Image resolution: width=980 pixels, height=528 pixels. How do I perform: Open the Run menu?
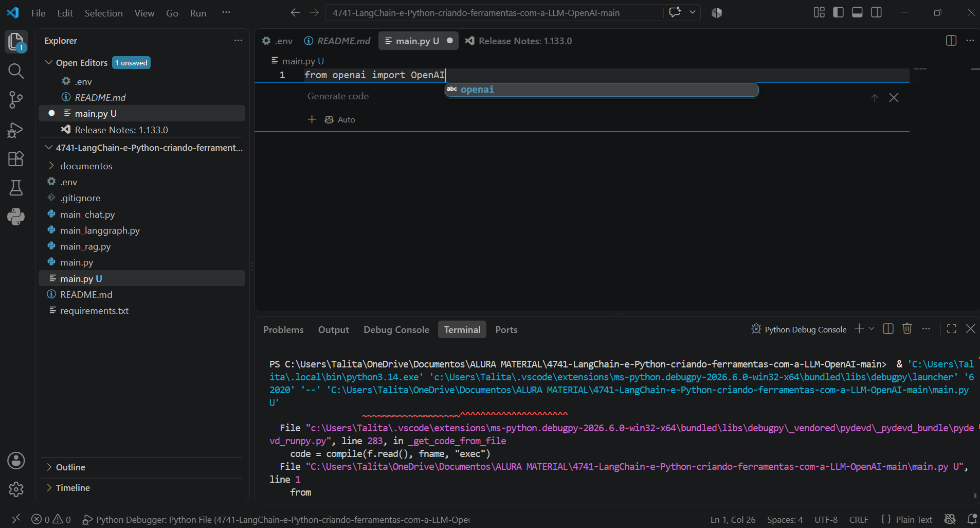[x=198, y=13]
